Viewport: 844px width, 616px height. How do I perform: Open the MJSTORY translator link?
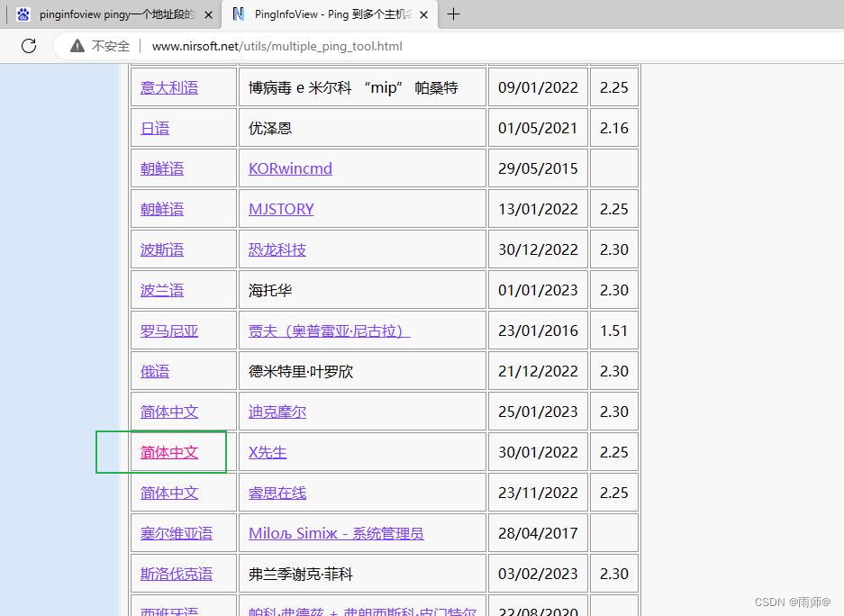click(x=280, y=208)
